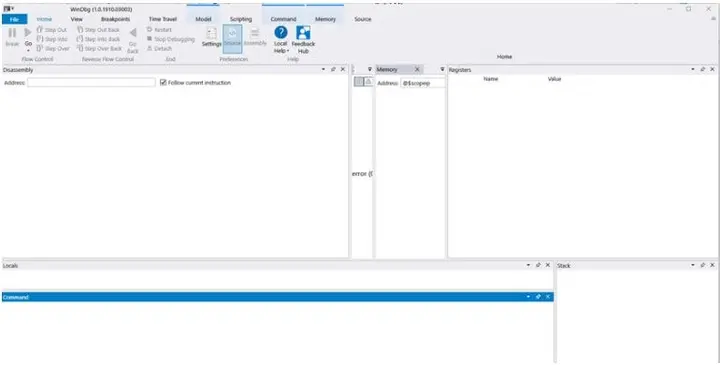Open Settings from Preferences group
The width and height of the screenshot is (720, 365).
tap(211, 37)
